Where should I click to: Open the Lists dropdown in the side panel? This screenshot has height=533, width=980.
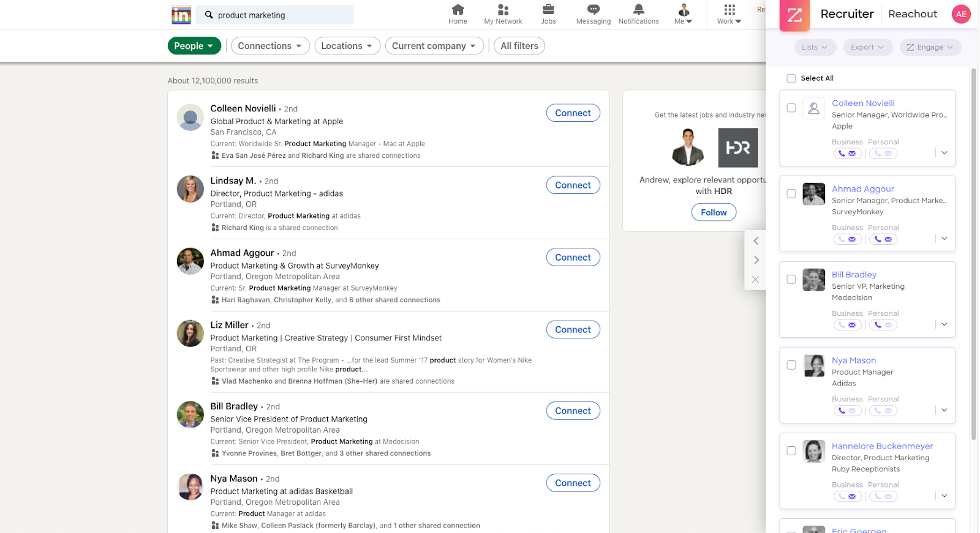tap(815, 47)
